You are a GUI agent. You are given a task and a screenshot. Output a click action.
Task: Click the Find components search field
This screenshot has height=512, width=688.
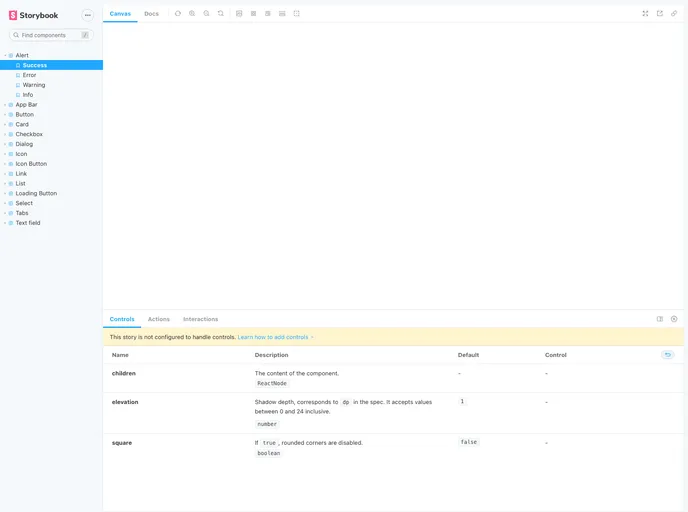point(49,35)
